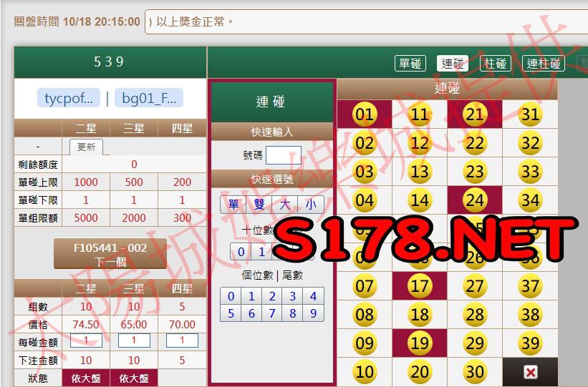Select number ball 31
This screenshot has height=387, width=588.
pyautogui.click(x=530, y=114)
